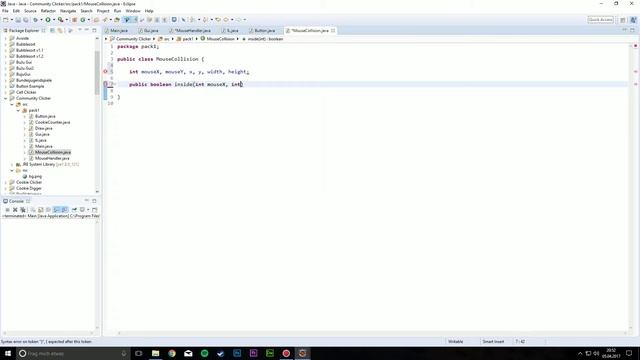Screen dimensions: 640x360
Task: Open Task View on the taskbar
Action: point(139,353)
